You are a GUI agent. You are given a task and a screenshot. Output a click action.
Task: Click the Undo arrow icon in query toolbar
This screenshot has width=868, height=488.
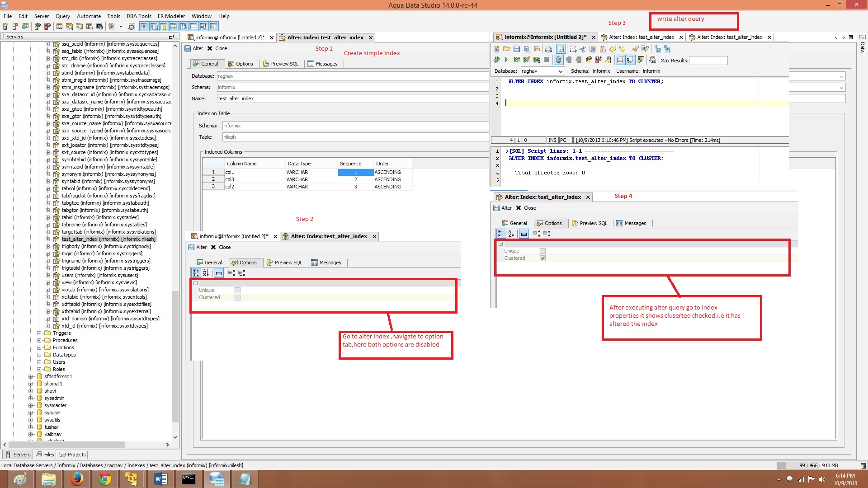coord(613,49)
